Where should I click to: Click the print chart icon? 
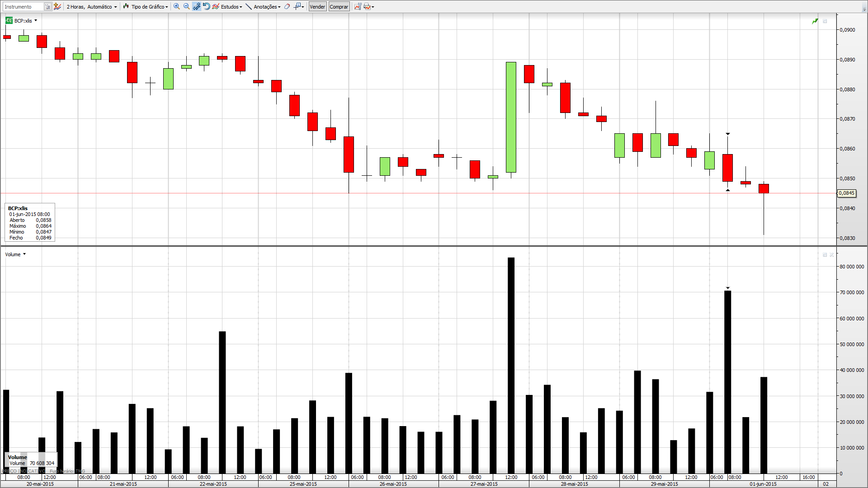(x=368, y=6)
